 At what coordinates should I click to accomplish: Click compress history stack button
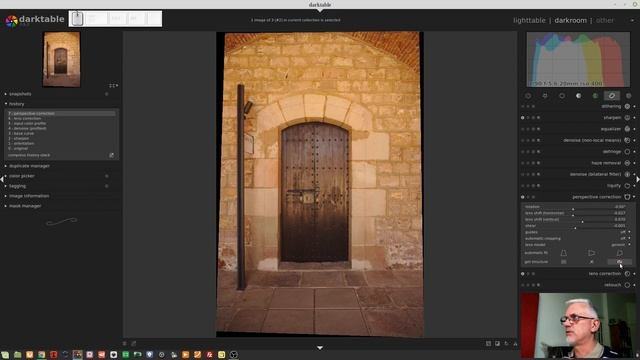coord(29,156)
